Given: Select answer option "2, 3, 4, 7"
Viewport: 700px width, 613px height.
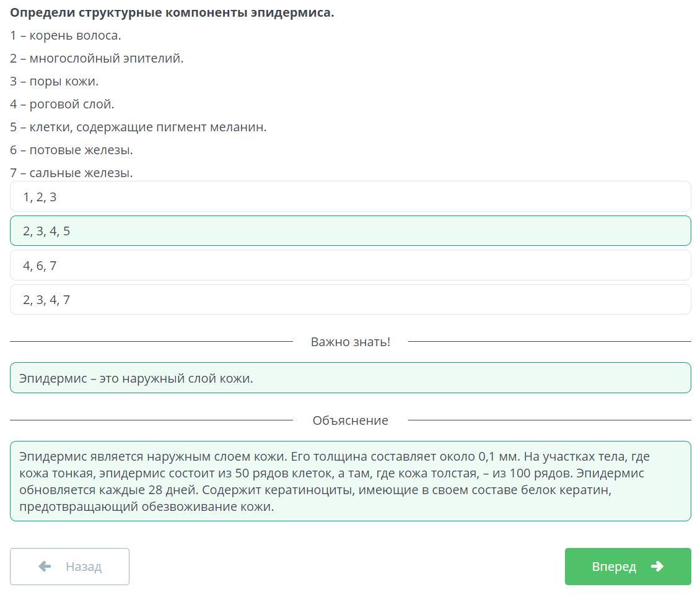Looking at the screenshot, I should click(350, 300).
